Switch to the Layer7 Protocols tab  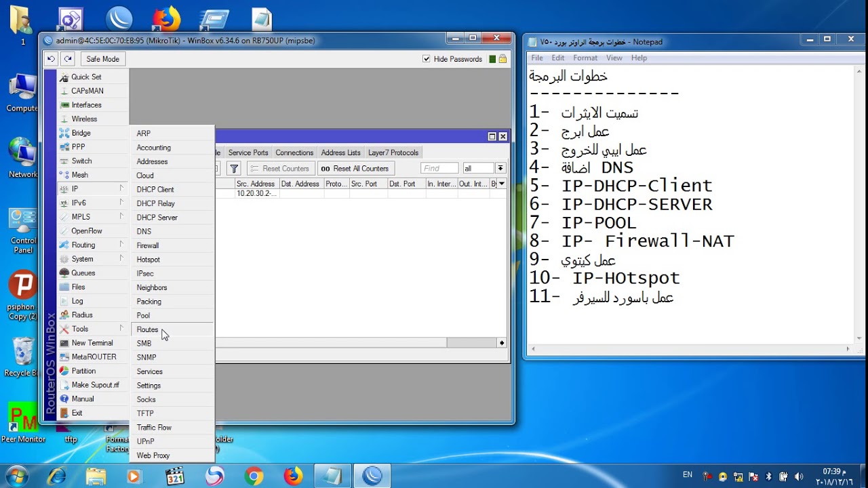tap(393, 152)
